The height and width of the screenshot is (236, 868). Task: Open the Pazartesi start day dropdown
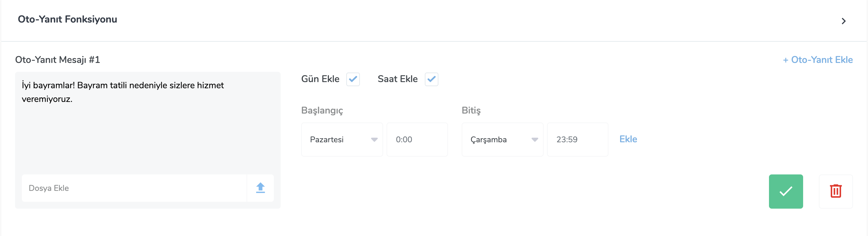[x=342, y=140]
